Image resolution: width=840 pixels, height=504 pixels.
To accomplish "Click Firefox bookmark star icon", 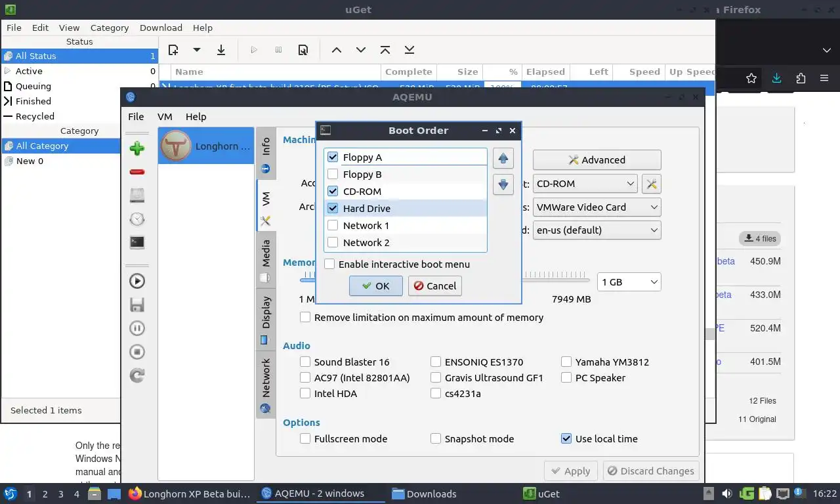I will tap(751, 78).
